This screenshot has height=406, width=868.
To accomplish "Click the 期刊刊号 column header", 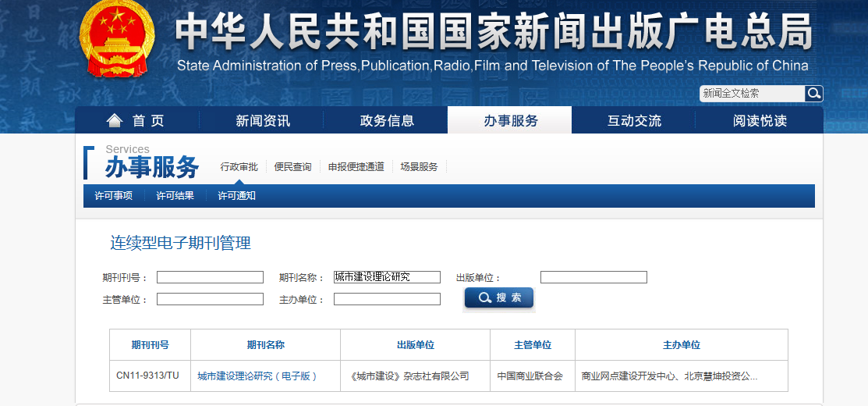I will pyautogui.click(x=150, y=345).
